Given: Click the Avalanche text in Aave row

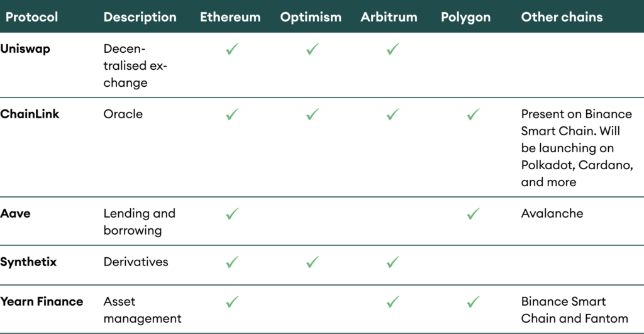Looking at the screenshot, I should 552,213.
